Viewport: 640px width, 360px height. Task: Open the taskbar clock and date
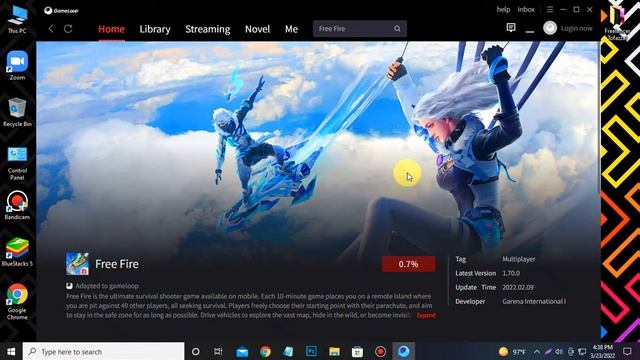(x=603, y=351)
